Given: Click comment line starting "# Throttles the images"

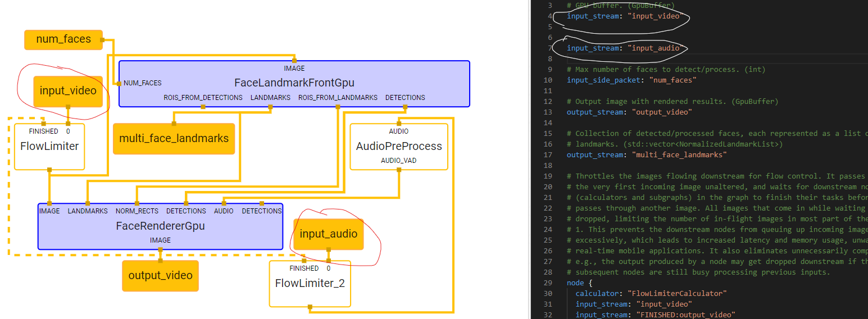Looking at the screenshot, I should click(717, 176).
